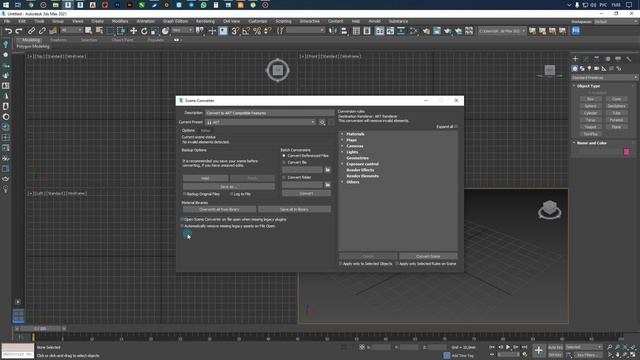Click the Top viewport ViewCube
The width and height of the screenshot is (640, 360).
click(278, 70)
